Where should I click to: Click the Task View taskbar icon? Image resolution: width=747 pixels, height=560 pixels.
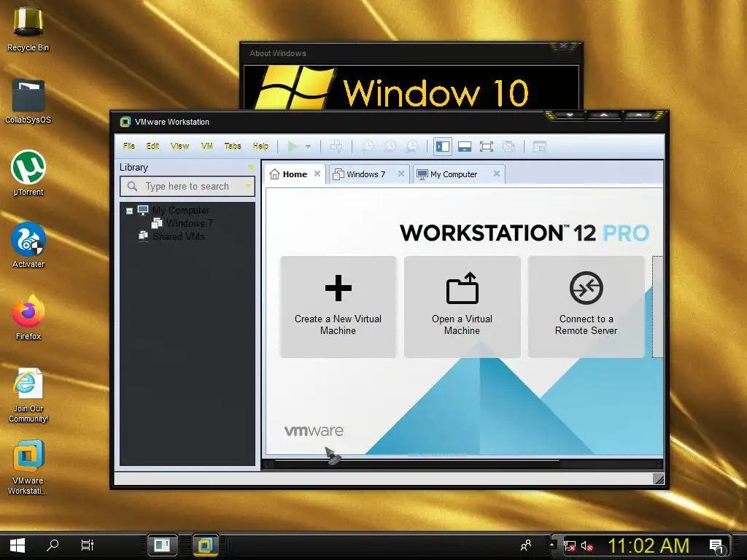pyautogui.click(x=88, y=545)
